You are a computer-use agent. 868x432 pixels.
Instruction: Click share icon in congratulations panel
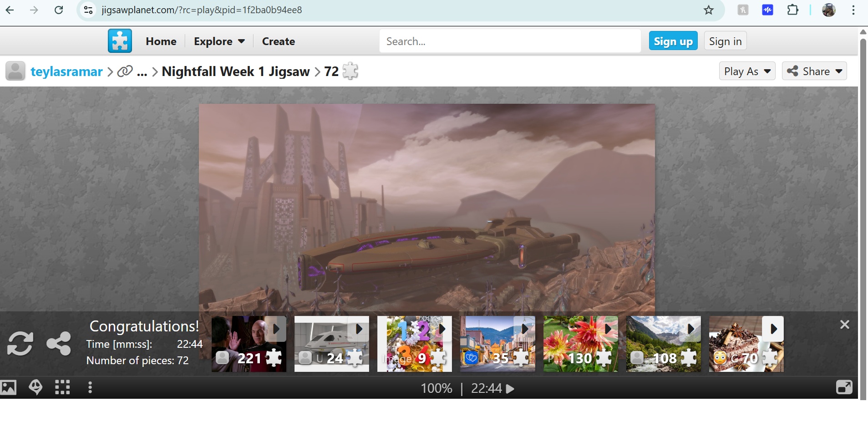[59, 344]
